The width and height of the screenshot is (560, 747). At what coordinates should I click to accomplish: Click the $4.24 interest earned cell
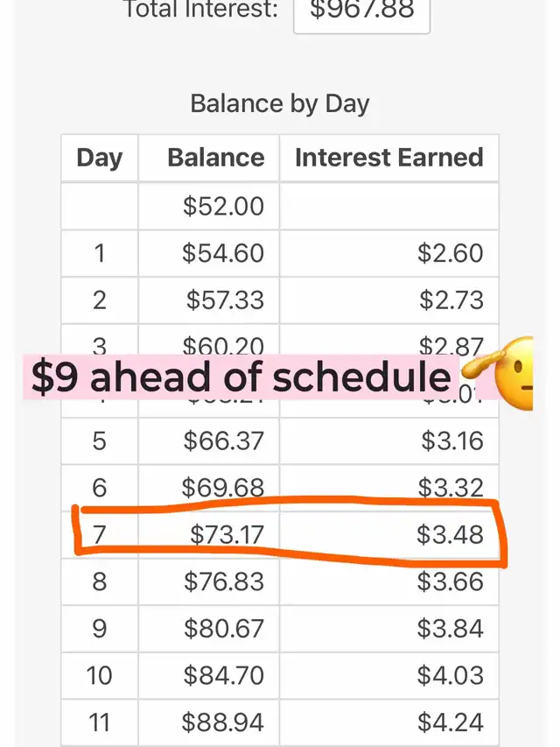pos(451,722)
